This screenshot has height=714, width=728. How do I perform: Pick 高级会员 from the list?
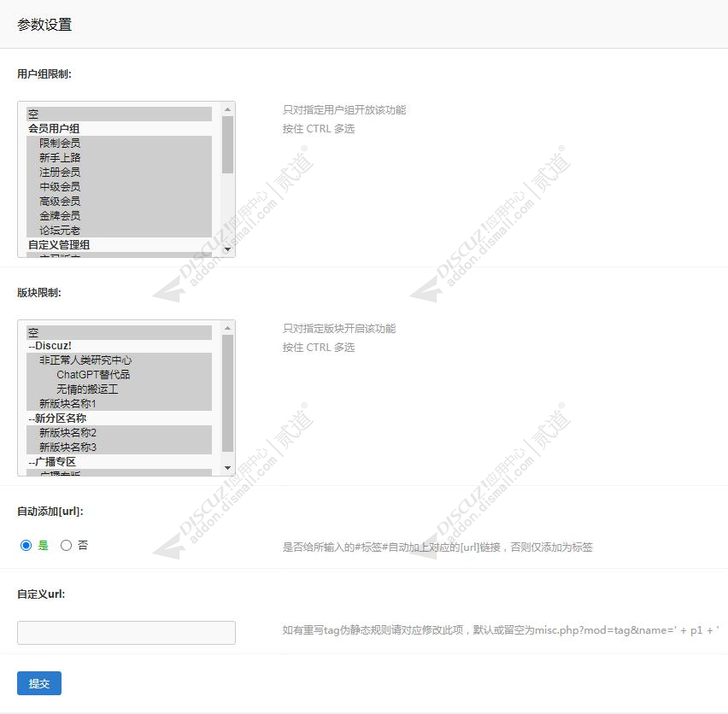(120, 201)
